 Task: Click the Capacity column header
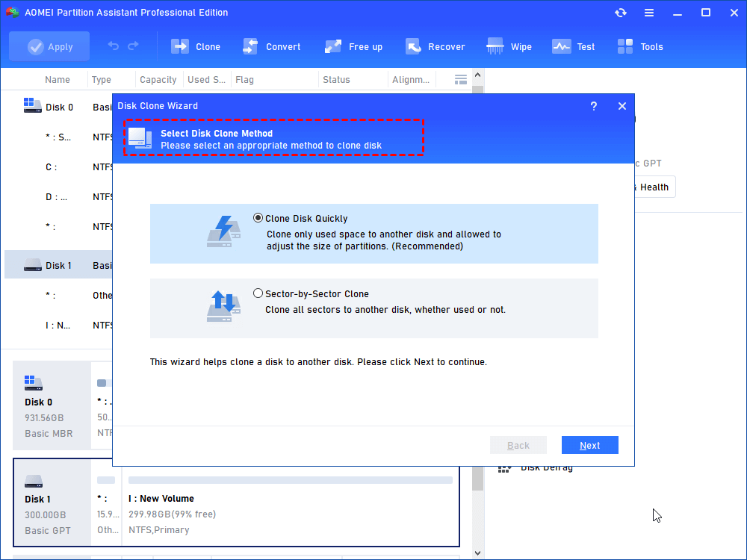pos(158,80)
